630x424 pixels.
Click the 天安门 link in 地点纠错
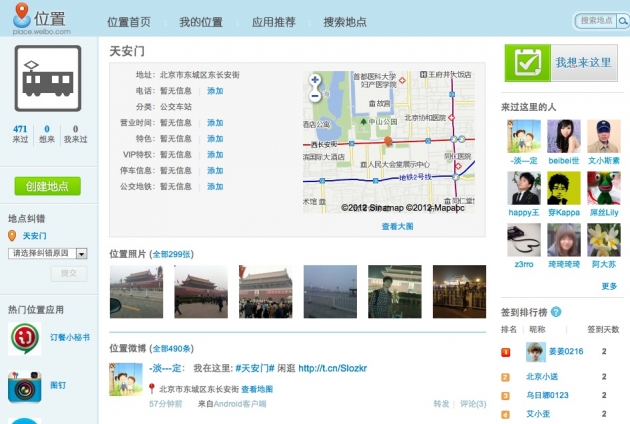coord(35,236)
